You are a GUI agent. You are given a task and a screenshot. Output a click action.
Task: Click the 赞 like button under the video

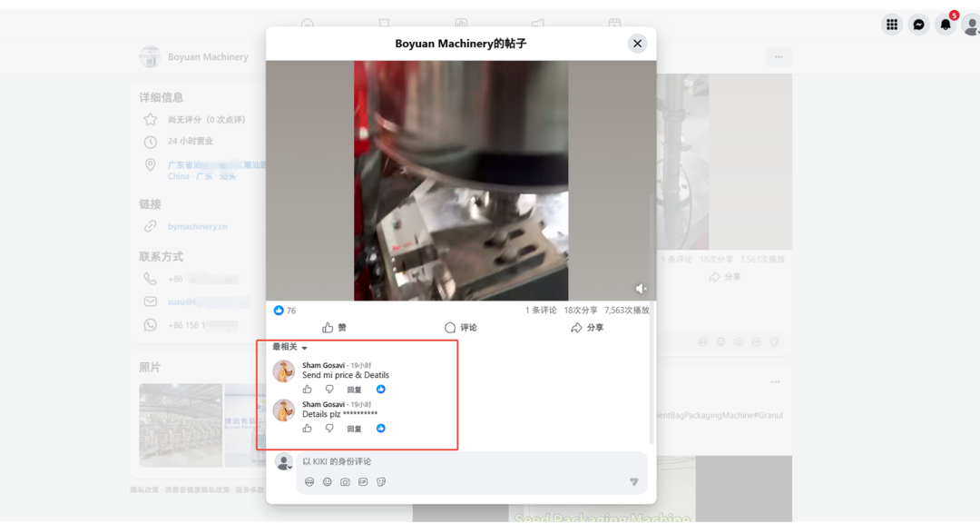(334, 328)
